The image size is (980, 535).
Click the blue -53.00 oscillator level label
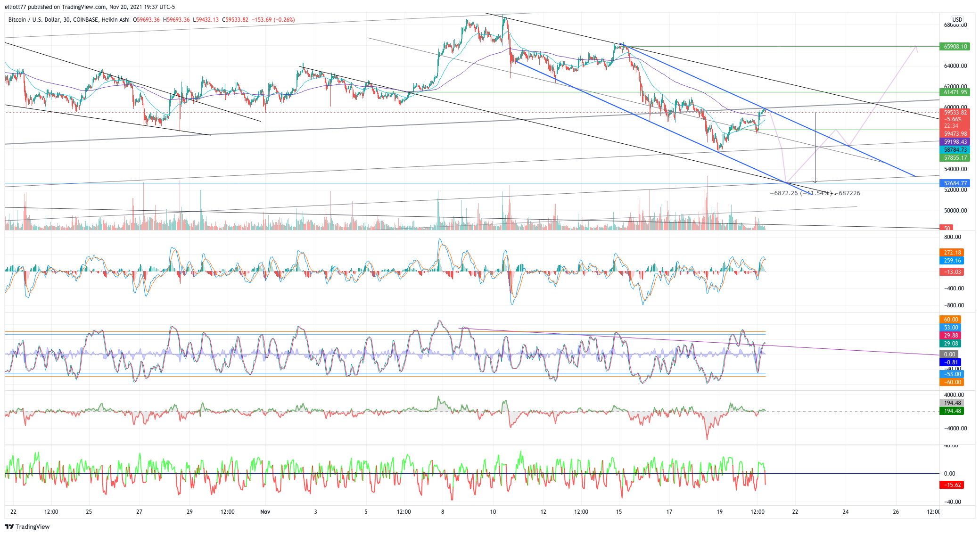coord(951,374)
